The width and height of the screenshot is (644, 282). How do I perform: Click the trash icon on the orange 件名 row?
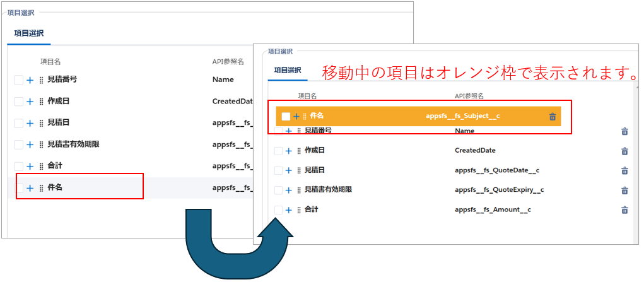(553, 117)
